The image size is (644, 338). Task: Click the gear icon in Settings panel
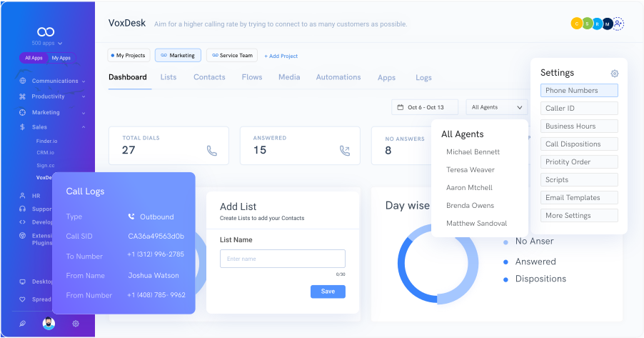(x=615, y=74)
